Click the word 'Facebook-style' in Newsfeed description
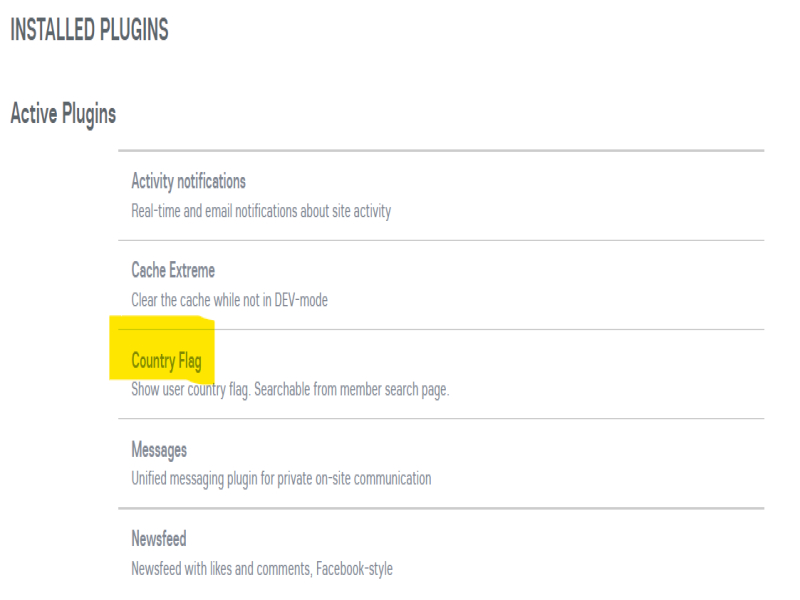The height and width of the screenshot is (600, 800). [355, 569]
